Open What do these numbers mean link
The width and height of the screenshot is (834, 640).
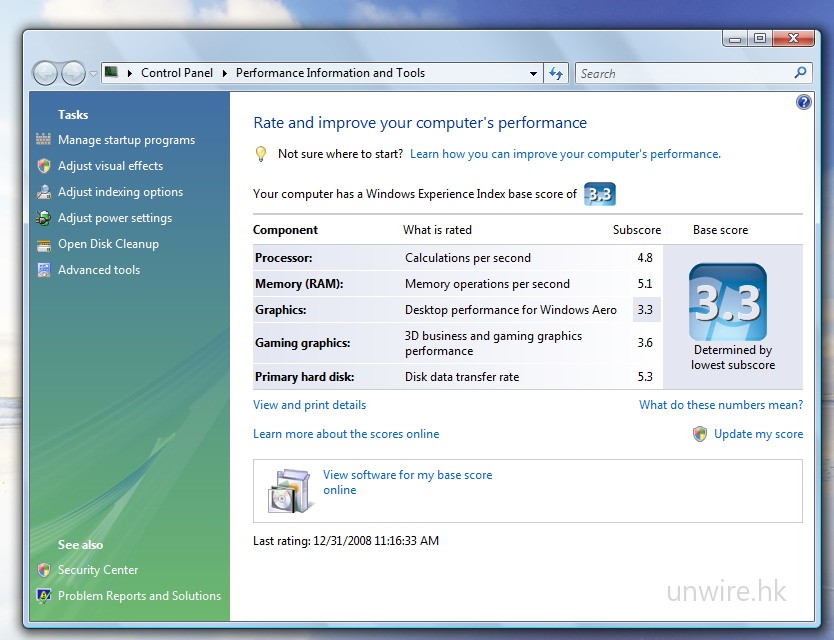coord(720,405)
